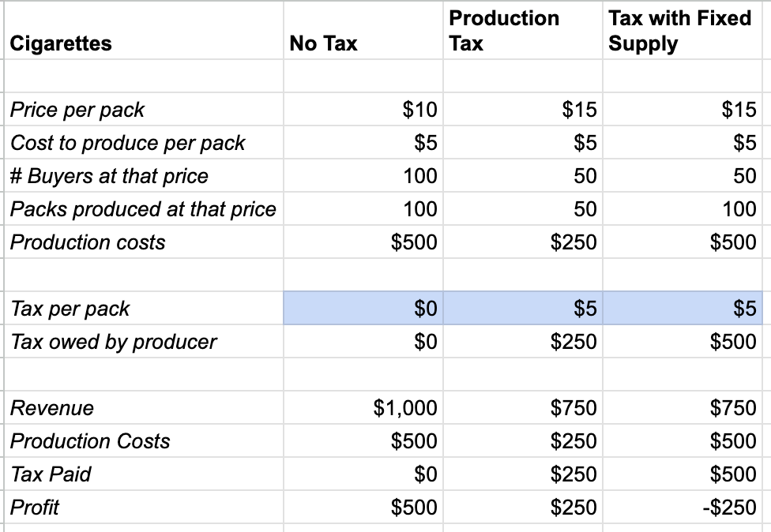771x532 pixels.
Task: Select the 'Production Tax' column header
Action: pyautogui.click(x=523, y=31)
